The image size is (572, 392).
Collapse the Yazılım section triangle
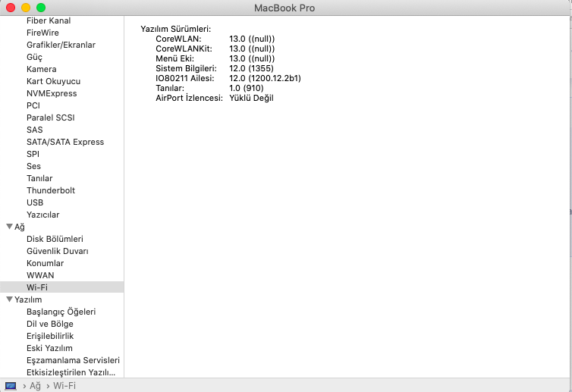[9, 299]
